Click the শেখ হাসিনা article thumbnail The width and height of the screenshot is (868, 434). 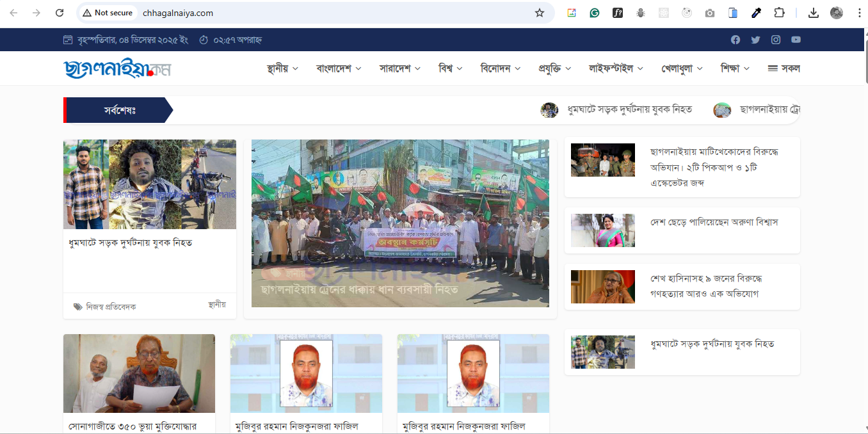click(602, 287)
